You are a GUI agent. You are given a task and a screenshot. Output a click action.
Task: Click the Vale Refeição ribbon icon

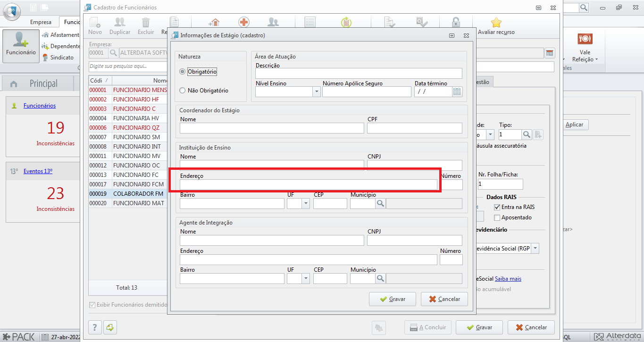(x=585, y=39)
